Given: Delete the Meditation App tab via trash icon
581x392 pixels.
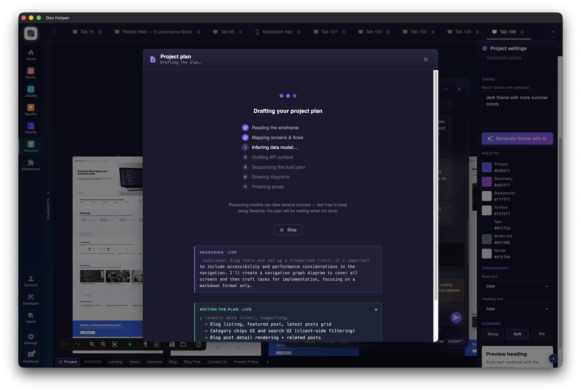Looking at the screenshot, I should click(299, 32).
